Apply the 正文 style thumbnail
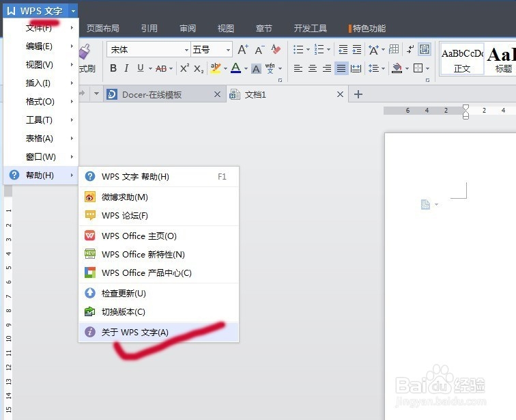The image size is (516, 420). point(462,59)
